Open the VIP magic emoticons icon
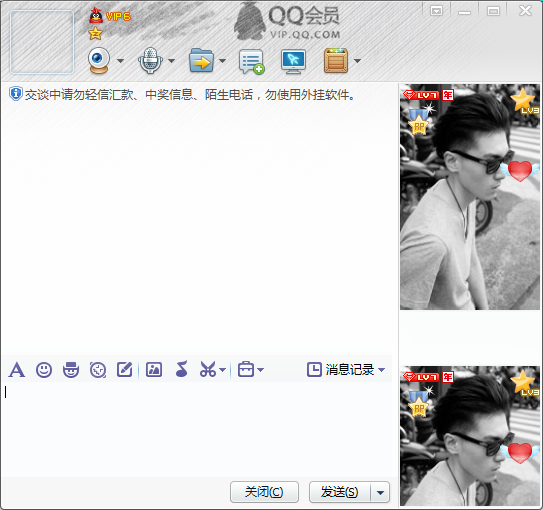 (71, 370)
